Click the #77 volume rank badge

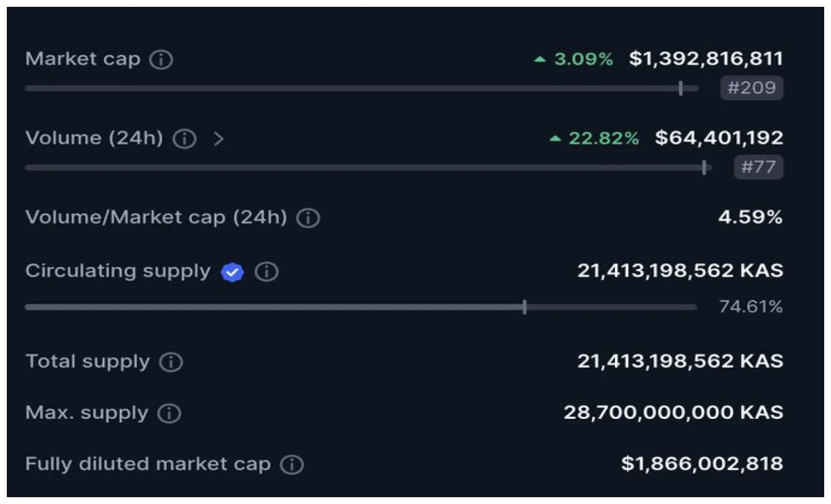point(758,168)
